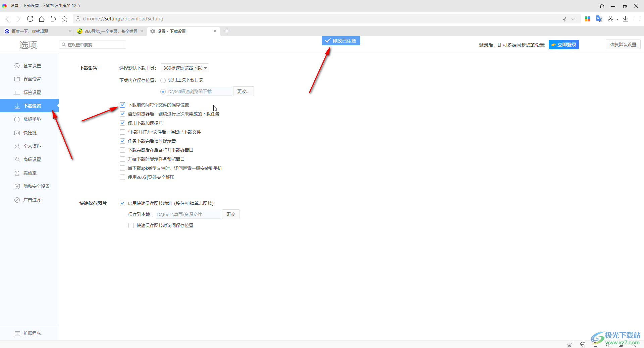Click the forward navigation arrow
The height and width of the screenshot is (348, 644).
[19, 19]
